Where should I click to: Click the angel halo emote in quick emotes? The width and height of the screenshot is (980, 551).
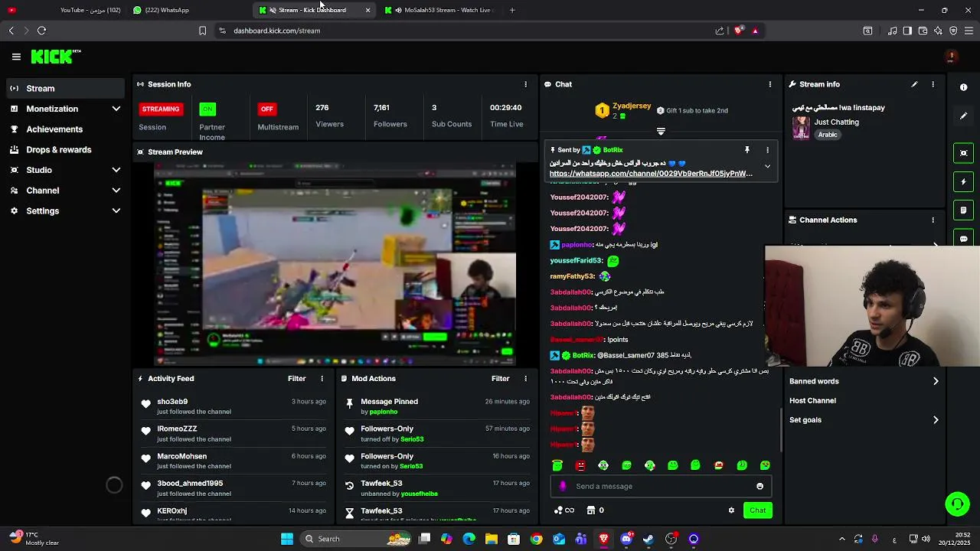[557, 465]
